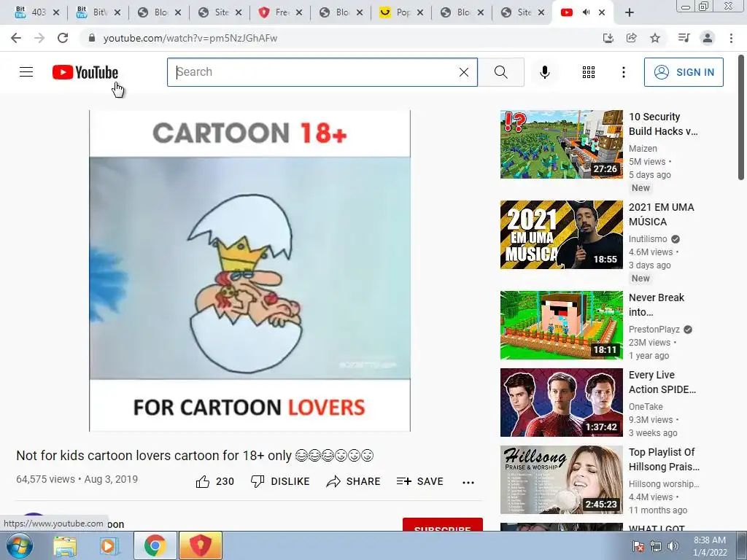Click title 'Top Playlist Of Hillsong Prais...'

tap(664, 459)
